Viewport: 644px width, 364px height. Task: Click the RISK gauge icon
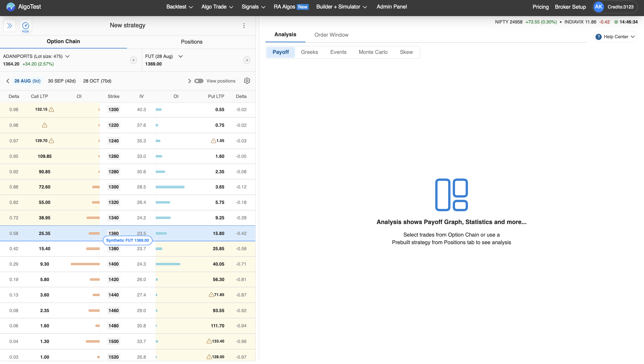pos(25,26)
